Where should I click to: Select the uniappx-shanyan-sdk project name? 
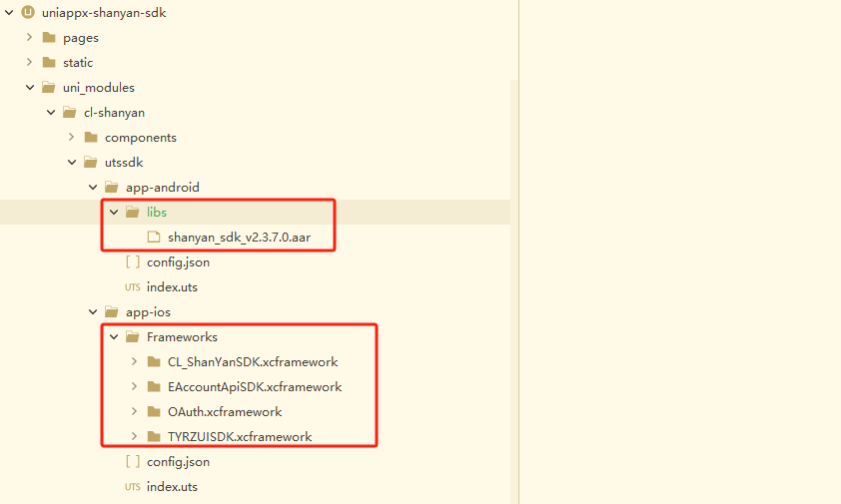[104, 12]
